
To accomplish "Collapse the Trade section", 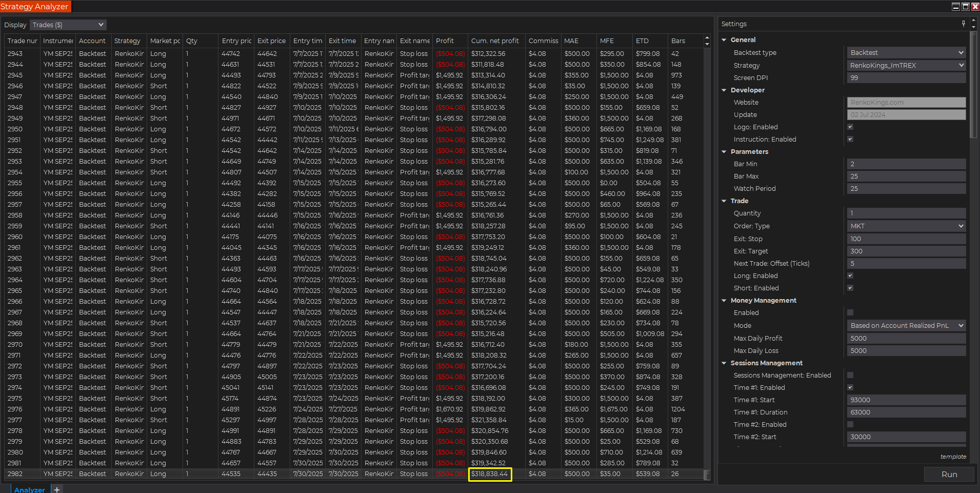I will [724, 201].
